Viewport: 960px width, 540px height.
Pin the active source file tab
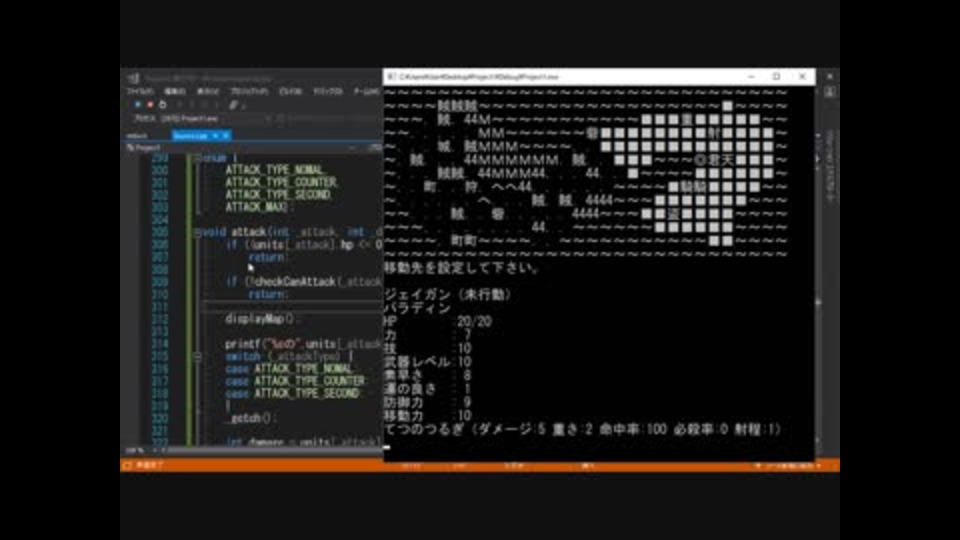pyautogui.click(x=216, y=135)
